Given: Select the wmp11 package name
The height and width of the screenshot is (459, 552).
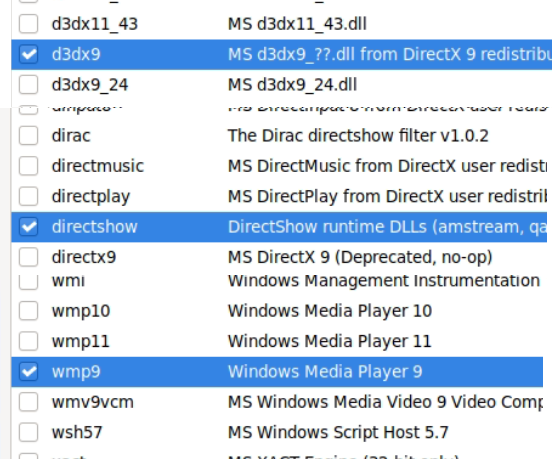Looking at the screenshot, I should (x=81, y=341).
